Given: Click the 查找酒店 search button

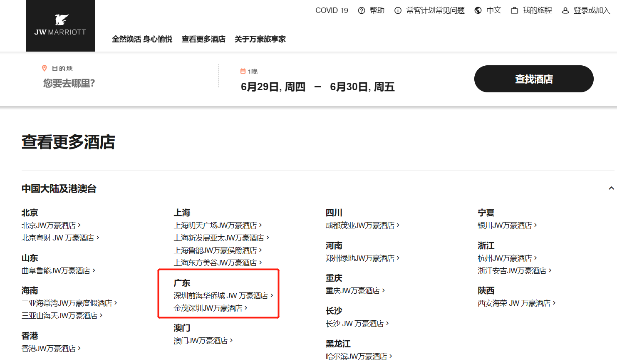Looking at the screenshot, I should 534,79.
